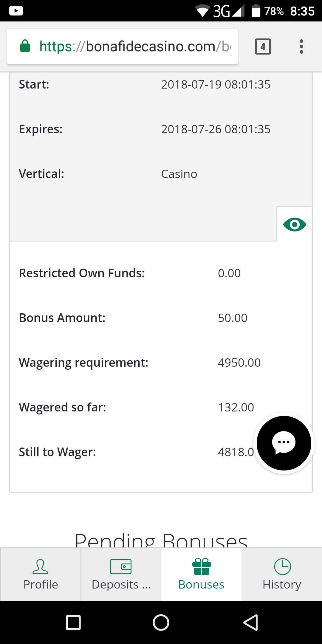
Task: Switch to the Profile tab
Action: [x=41, y=575]
